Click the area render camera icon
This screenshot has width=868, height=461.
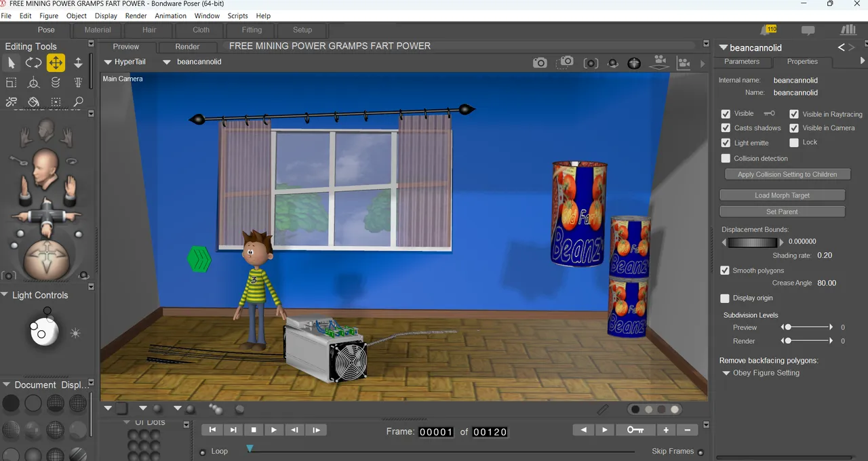point(565,62)
